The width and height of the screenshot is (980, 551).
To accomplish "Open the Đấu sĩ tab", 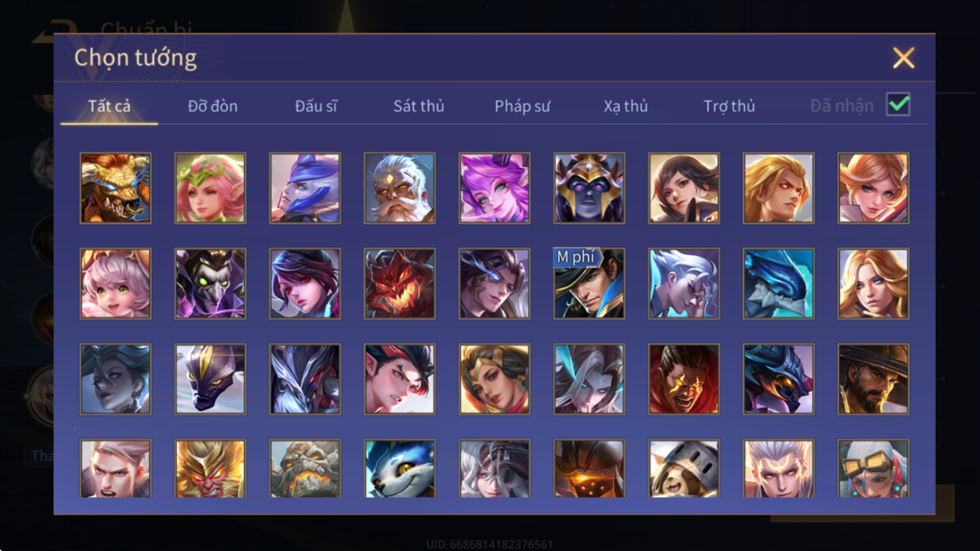I will pyautogui.click(x=316, y=106).
